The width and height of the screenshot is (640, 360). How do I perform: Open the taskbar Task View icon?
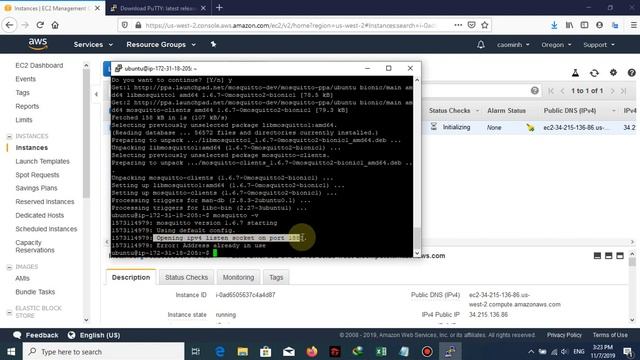tap(196, 351)
